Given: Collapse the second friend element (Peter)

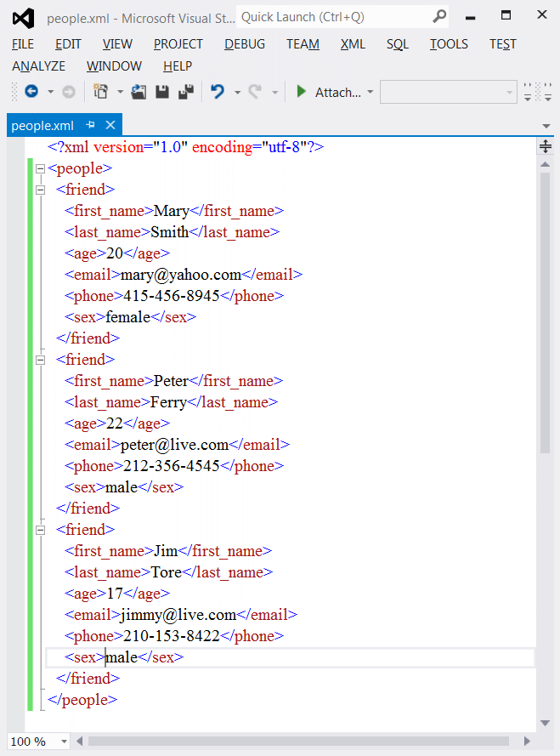Looking at the screenshot, I should coord(41,361).
